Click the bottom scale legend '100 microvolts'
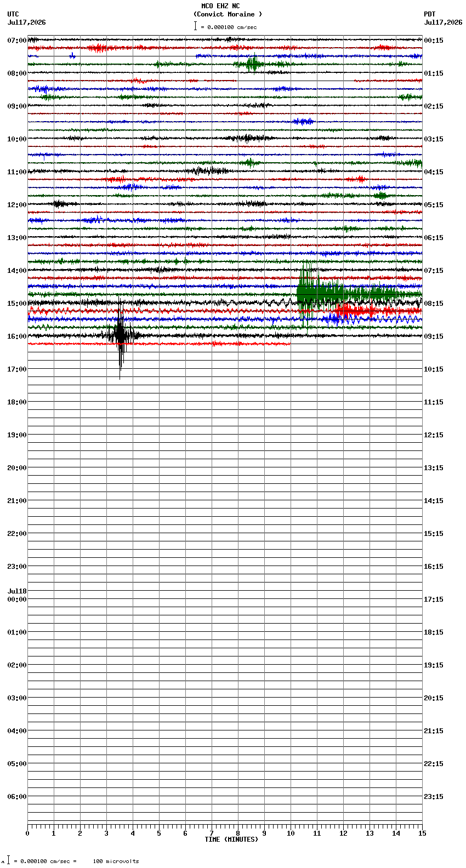 pyautogui.click(x=116, y=861)
